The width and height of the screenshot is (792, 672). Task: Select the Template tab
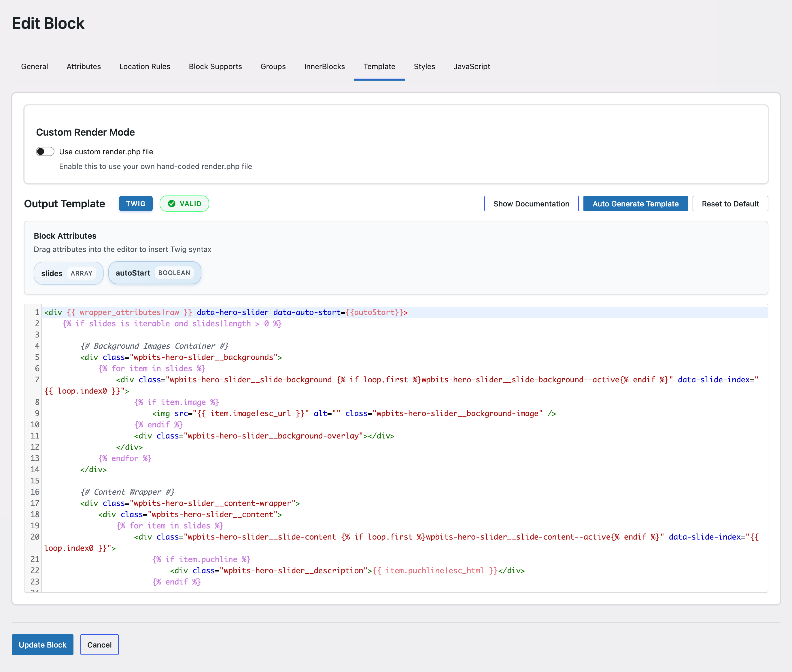pos(379,66)
